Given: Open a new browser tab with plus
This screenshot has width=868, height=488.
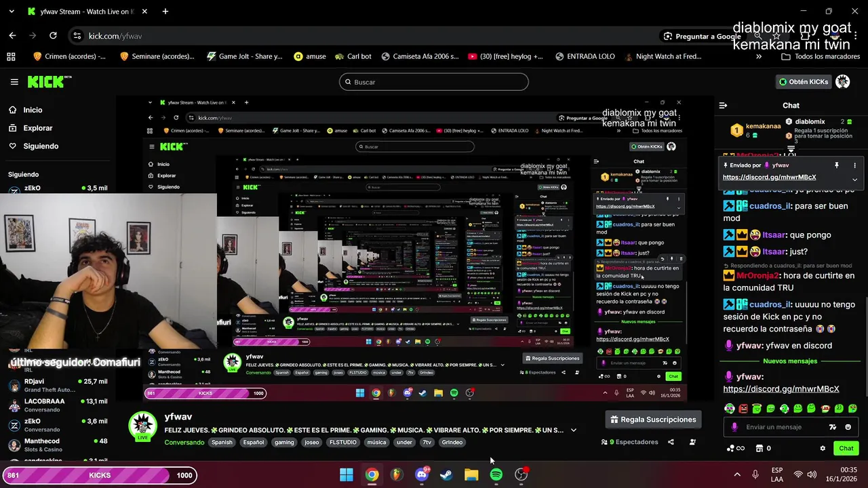Looking at the screenshot, I should pos(165,12).
